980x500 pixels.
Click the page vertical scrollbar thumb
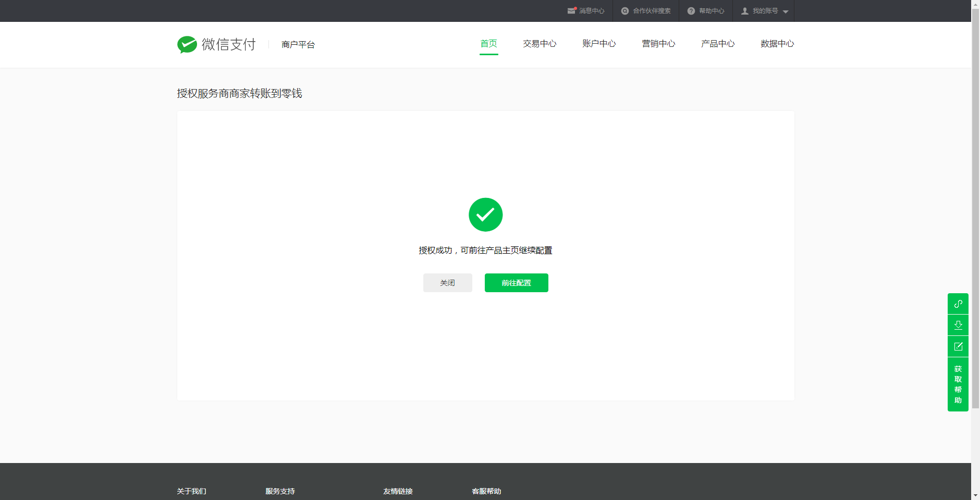975,208
